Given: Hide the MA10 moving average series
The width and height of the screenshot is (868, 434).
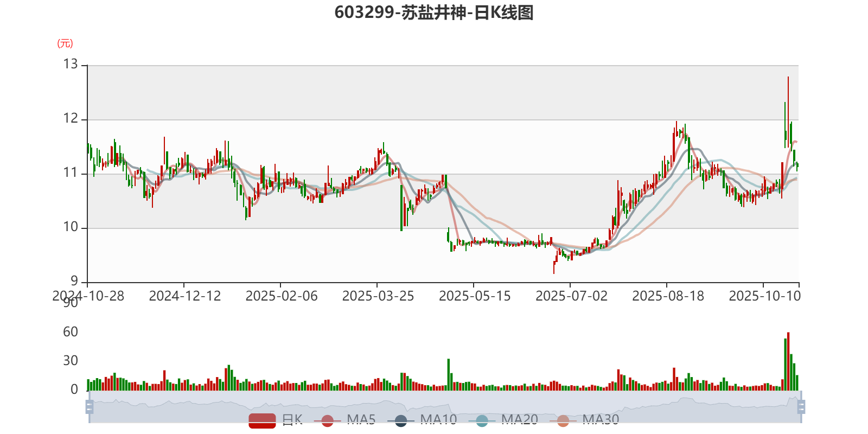Looking at the screenshot, I should point(422,420).
